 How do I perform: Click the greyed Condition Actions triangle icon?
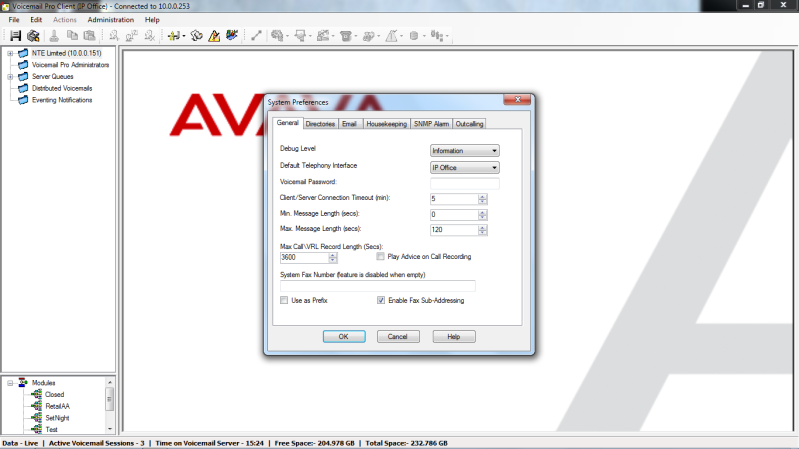(391, 36)
